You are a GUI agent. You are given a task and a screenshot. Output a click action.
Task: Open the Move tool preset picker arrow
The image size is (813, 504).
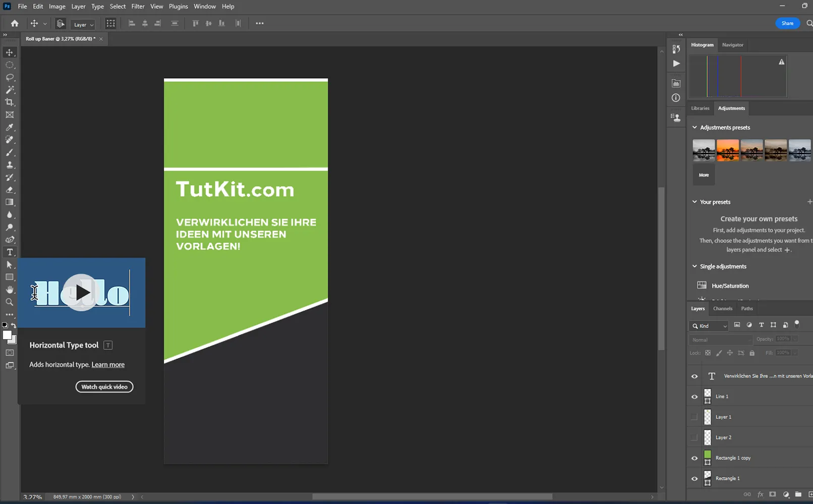click(45, 24)
